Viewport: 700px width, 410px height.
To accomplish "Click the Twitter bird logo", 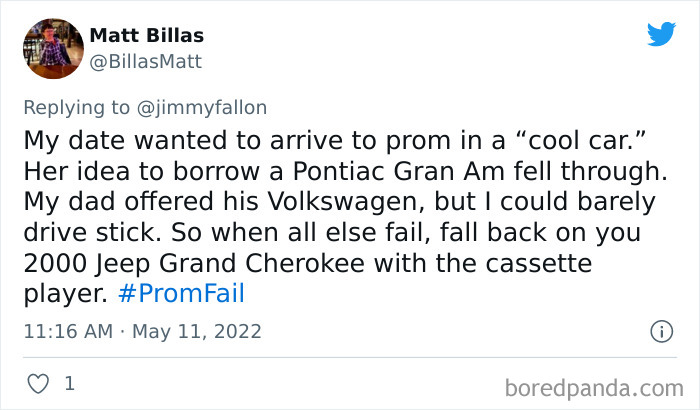I will pyautogui.click(x=661, y=34).
